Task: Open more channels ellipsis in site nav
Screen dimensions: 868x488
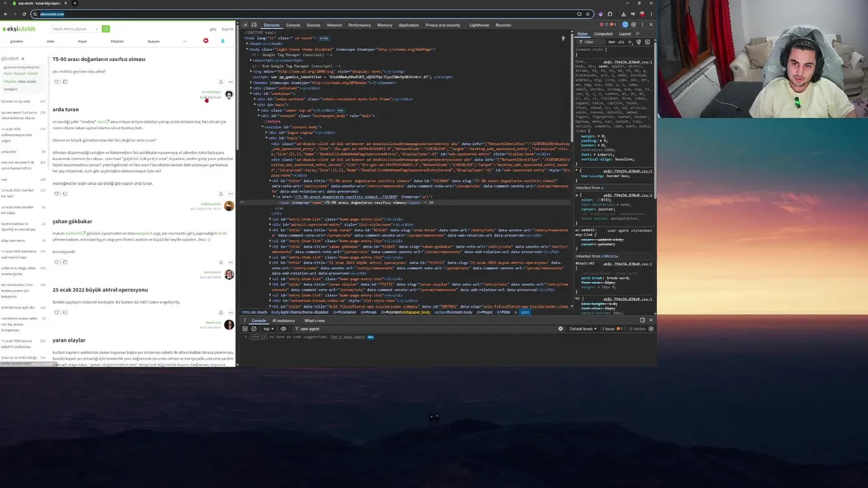Action: (x=184, y=41)
